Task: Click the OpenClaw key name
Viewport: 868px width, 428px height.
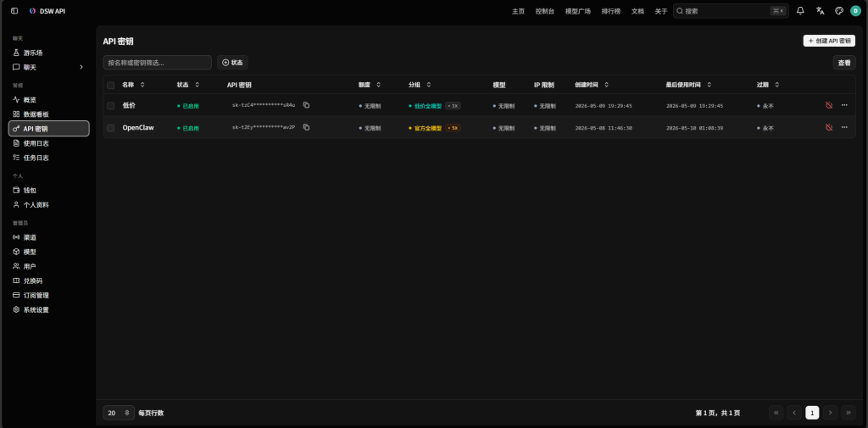Action: [x=138, y=127]
